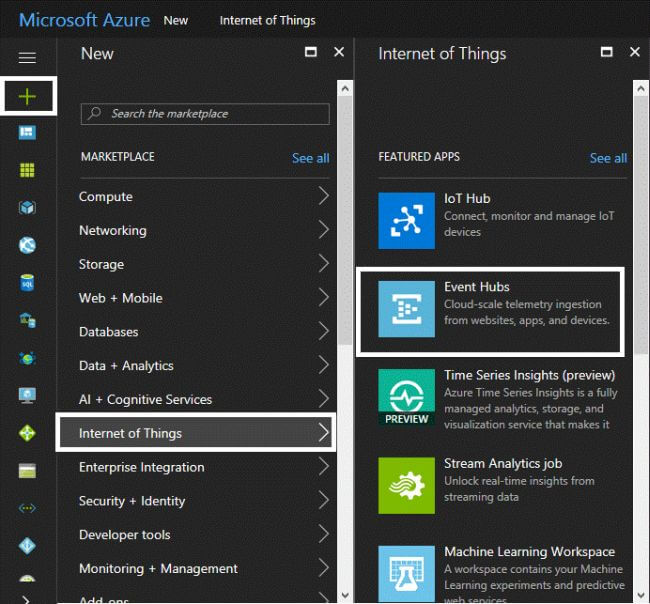
Task: Expand the Security + Identity chevron
Action: 324,500
